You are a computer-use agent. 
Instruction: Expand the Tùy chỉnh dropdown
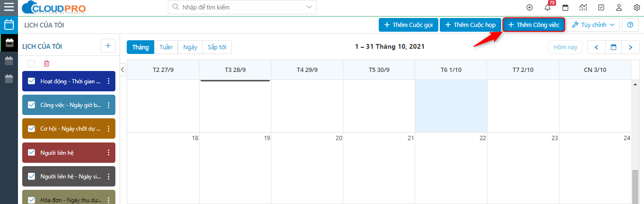(x=592, y=25)
